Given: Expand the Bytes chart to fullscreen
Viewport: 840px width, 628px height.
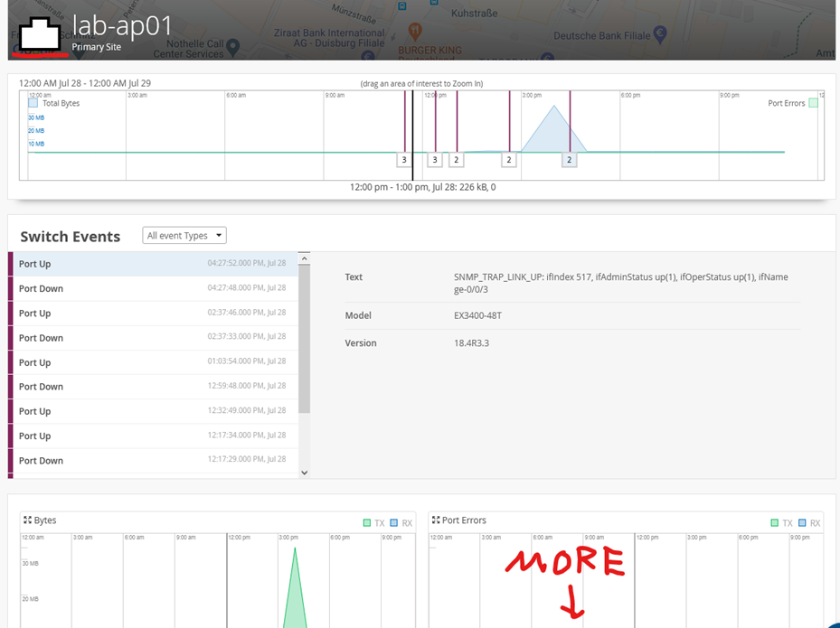Looking at the screenshot, I should click(x=26, y=520).
